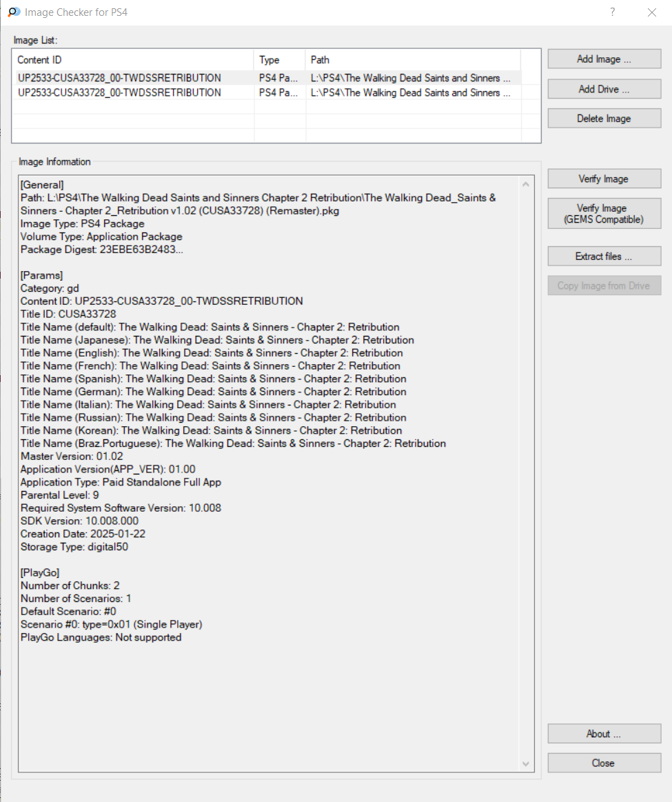Click the Storage Type: digital50 line
The image size is (672, 802).
(x=74, y=547)
